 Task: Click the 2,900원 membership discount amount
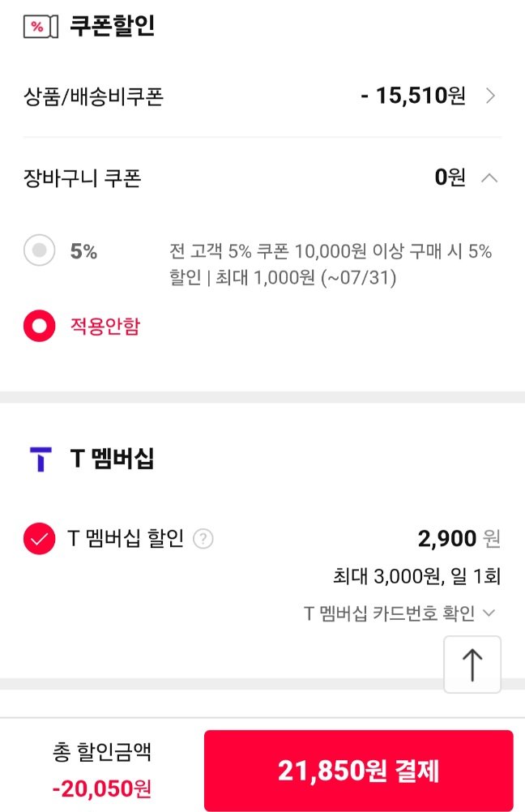point(459,537)
